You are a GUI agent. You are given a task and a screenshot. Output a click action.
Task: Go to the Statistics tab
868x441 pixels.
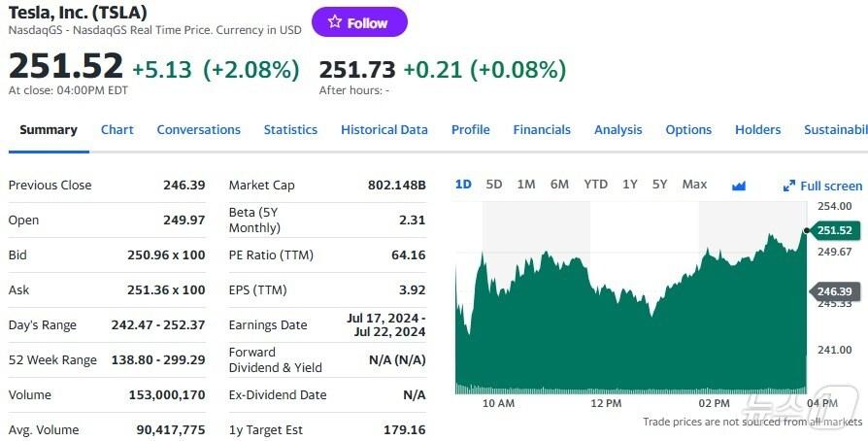coord(290,130)
